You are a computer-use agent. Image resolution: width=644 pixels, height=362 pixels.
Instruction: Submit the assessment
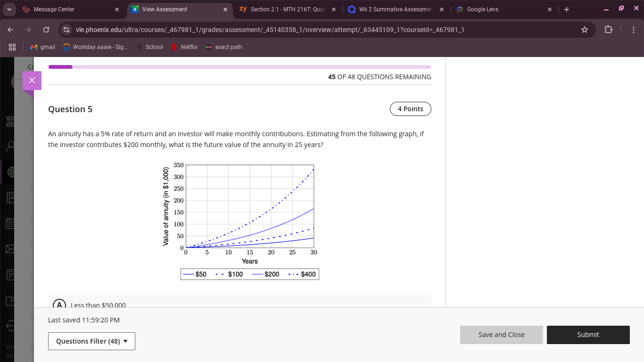pos(588,335)
